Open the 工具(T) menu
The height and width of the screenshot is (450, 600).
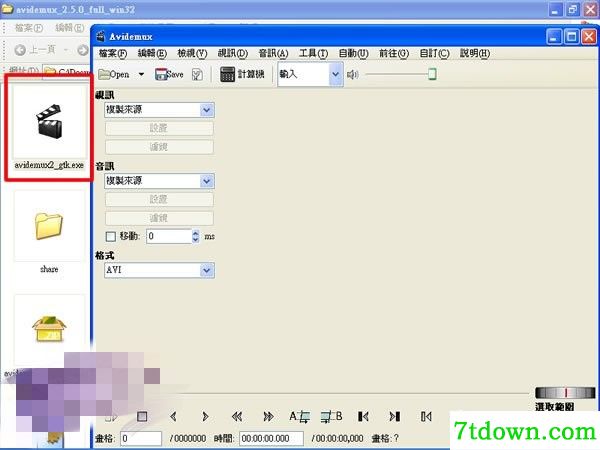313,53
